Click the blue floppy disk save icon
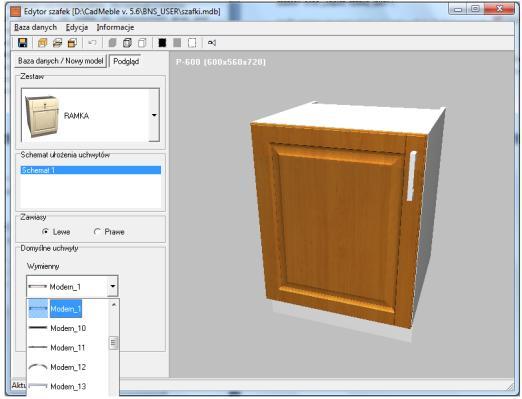This screenshot has height=399, width=522. pos(23,43)
